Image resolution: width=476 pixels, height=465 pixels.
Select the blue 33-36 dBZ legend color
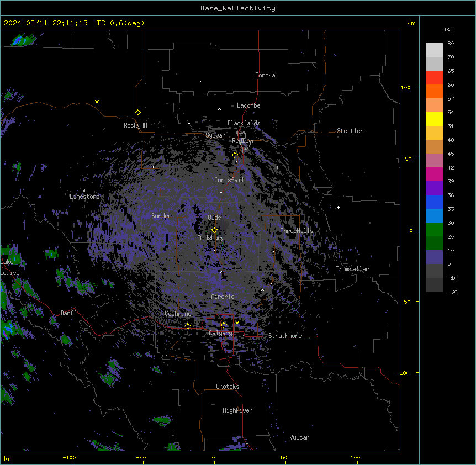click(434, 202)
